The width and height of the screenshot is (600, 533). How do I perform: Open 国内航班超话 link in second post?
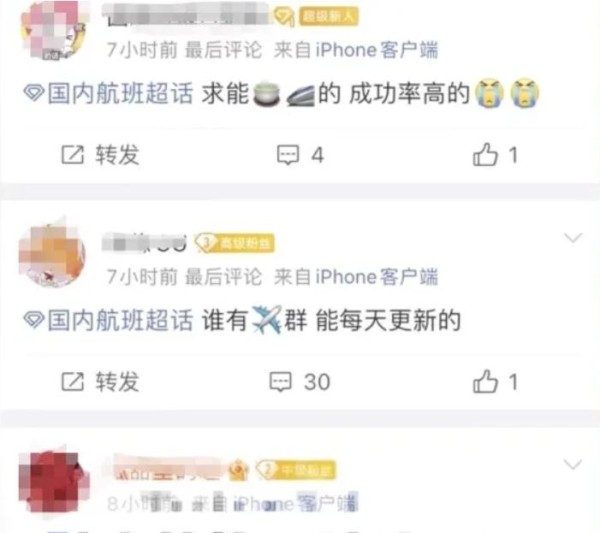pyautogui.click(x=120, y=320)
